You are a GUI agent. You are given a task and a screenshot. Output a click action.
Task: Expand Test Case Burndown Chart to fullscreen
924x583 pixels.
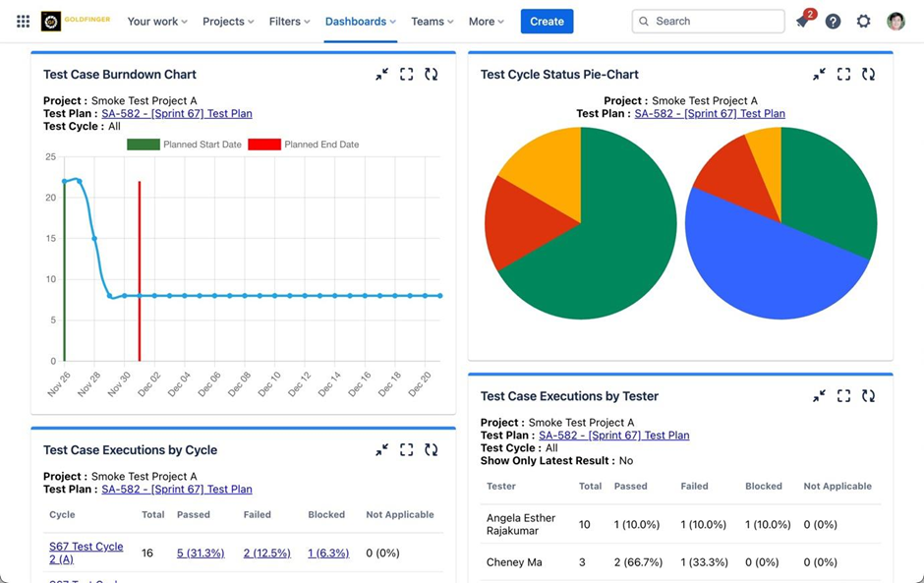tap(406, 75)
